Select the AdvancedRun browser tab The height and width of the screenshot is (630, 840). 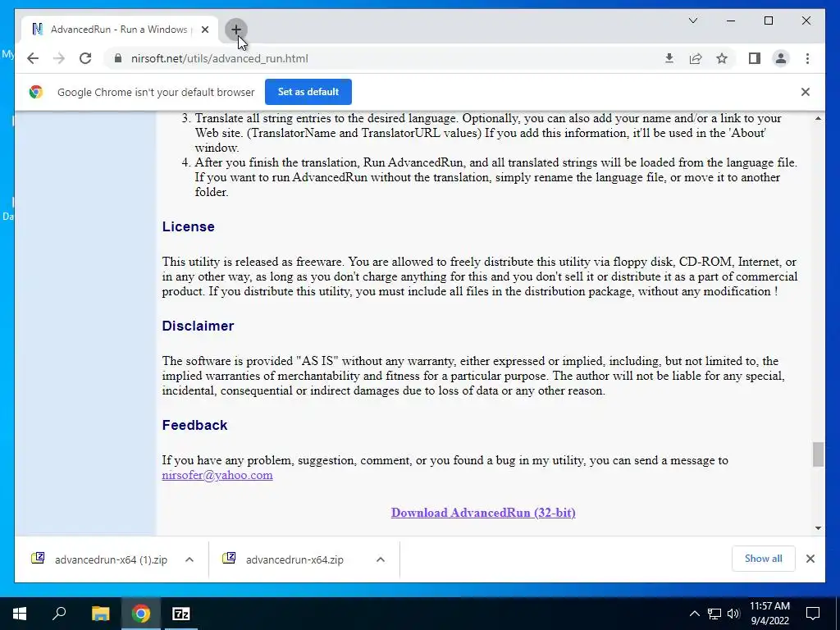pyautogui.click(x=120, y=30)
